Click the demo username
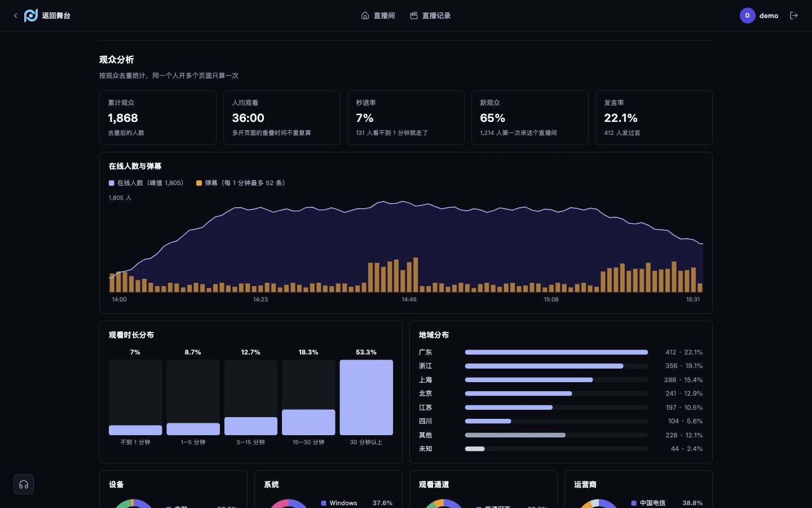The width and height of the screenshot is (812, 508). tap(769, 16)
